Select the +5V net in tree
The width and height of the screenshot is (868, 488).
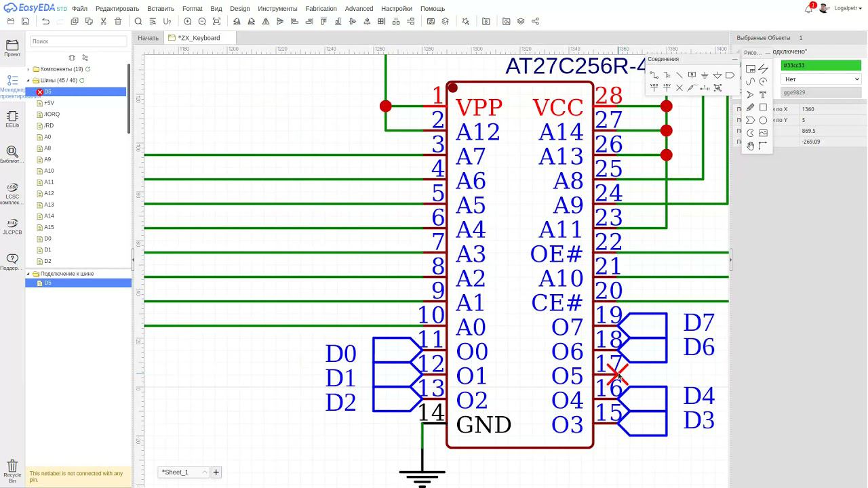49,103
